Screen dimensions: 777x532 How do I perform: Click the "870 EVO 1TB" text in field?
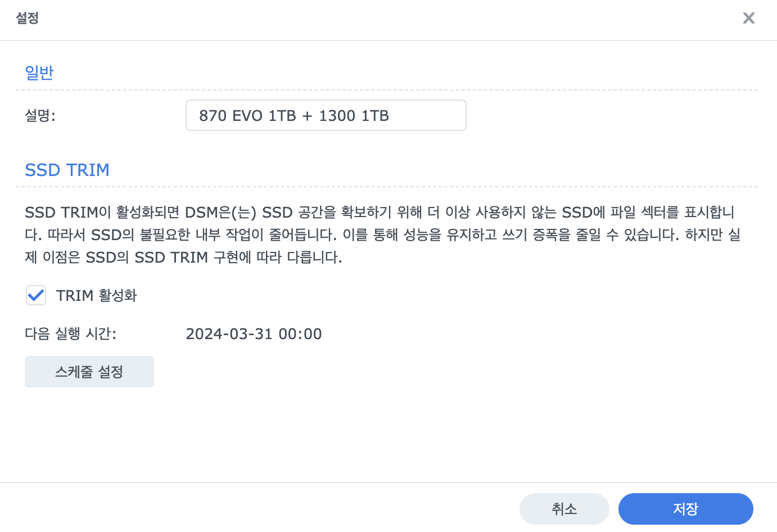point(247,116)
